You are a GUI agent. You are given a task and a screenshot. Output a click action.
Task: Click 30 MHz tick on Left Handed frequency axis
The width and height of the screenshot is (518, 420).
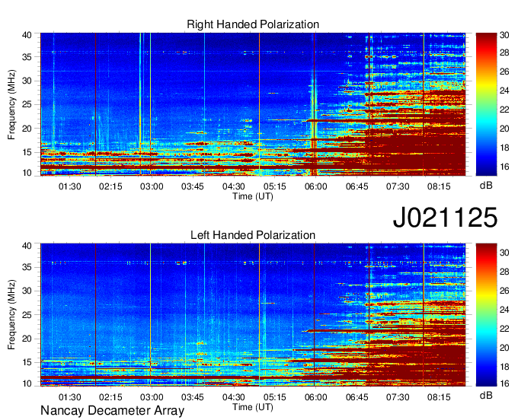27,291
